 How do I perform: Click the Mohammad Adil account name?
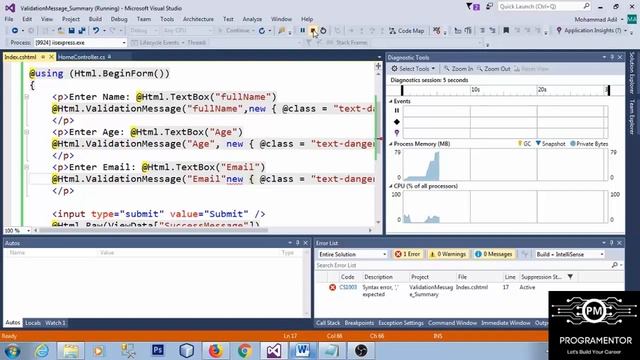(x=596, y=19)
